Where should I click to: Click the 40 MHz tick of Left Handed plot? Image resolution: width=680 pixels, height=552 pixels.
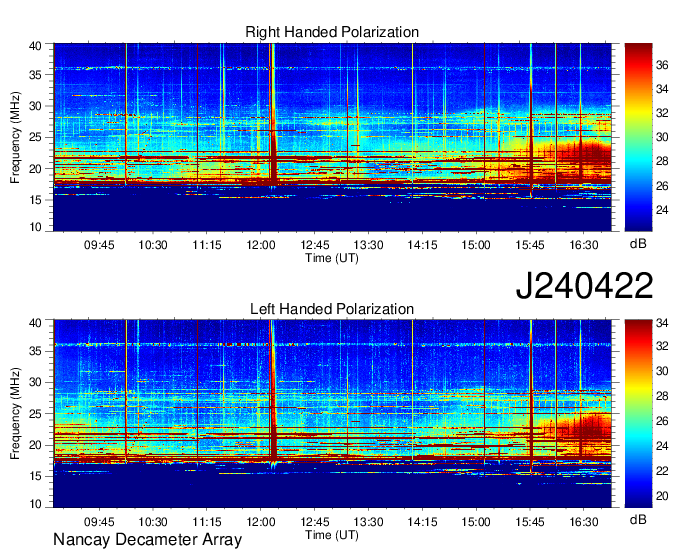36,323
